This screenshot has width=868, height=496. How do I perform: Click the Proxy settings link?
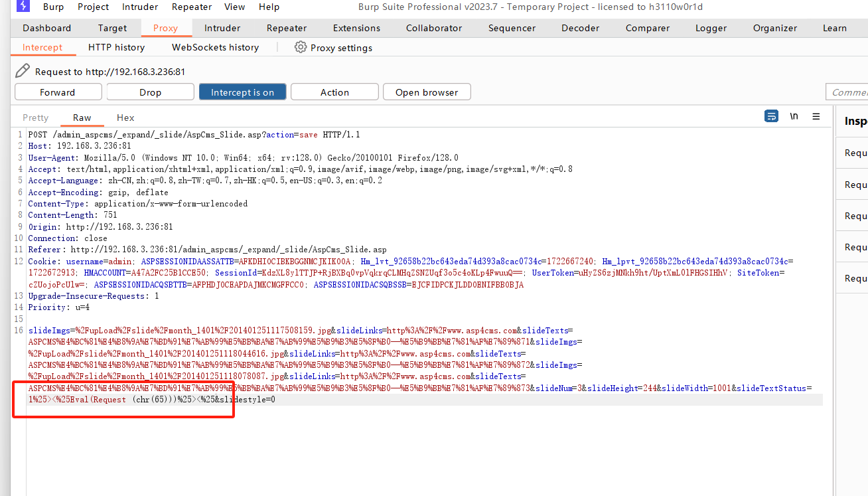coord(341,48)
